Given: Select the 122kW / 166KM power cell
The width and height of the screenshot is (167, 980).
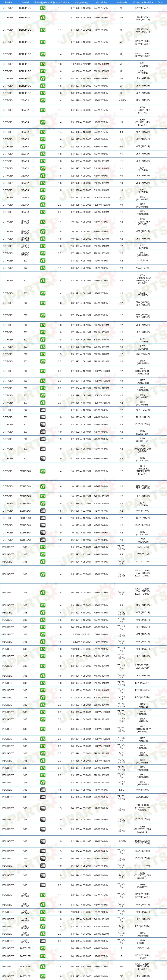Looking at the screenshot, I should (x=101, y=403).
